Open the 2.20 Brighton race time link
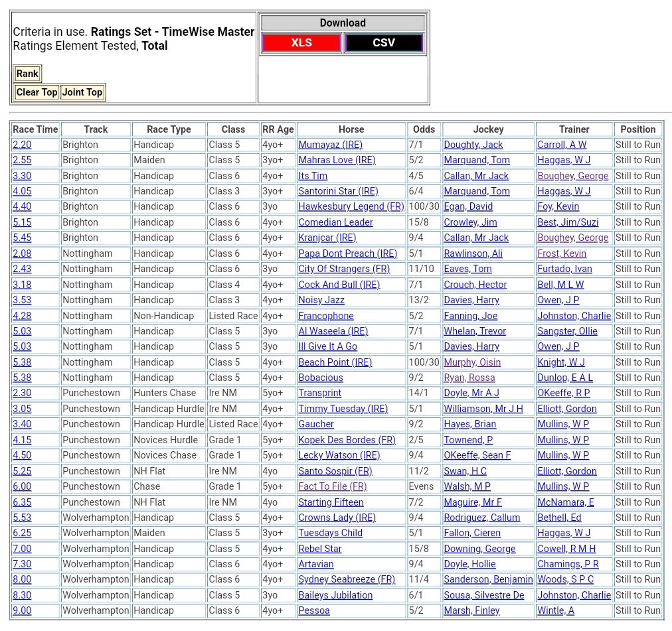The height and width of the screenshot is (631, 672). 22,145
